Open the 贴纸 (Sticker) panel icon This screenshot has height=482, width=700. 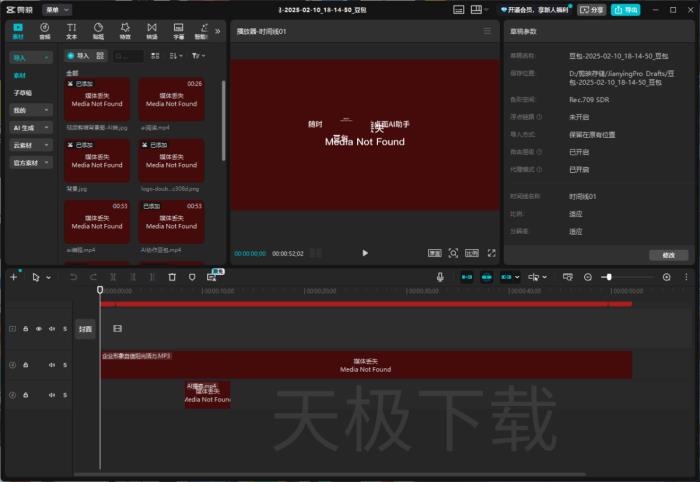coord(98,31)
